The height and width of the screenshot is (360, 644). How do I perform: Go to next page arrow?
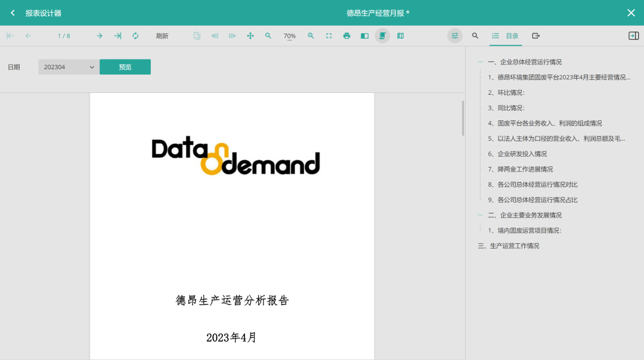[x=100, y=36]
